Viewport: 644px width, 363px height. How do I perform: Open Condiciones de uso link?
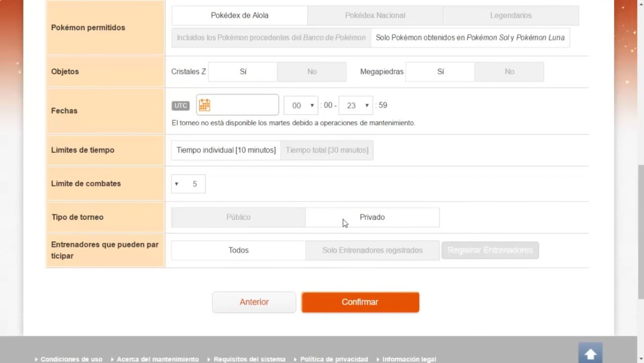pyautogui.click(x=71, y=359)
